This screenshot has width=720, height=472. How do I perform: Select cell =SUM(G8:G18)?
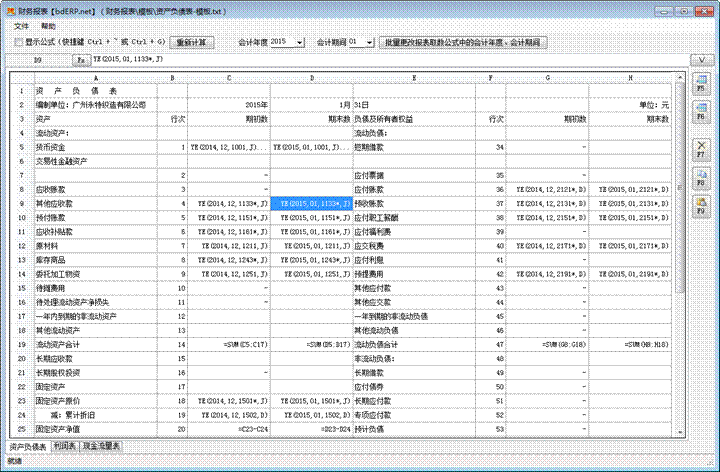tap(548, 344)
